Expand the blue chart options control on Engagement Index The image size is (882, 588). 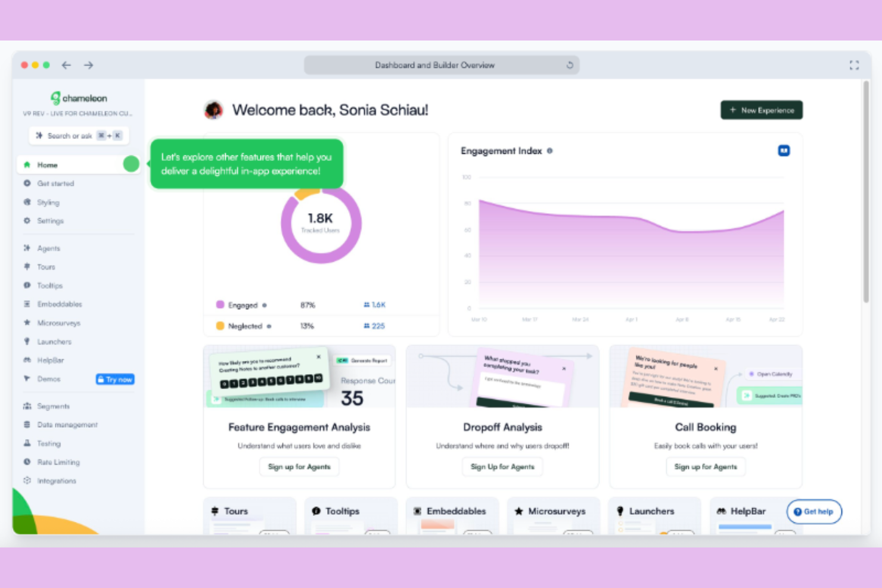coord(784,150)
